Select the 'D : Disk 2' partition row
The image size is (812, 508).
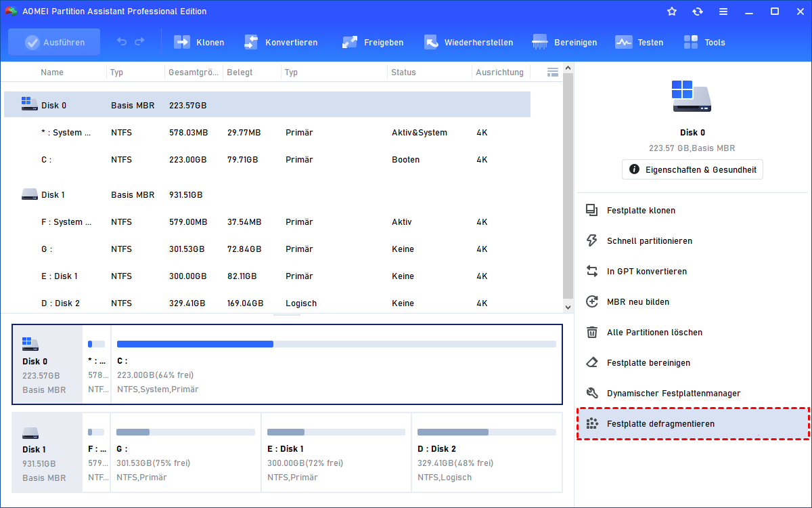[267, 303]
